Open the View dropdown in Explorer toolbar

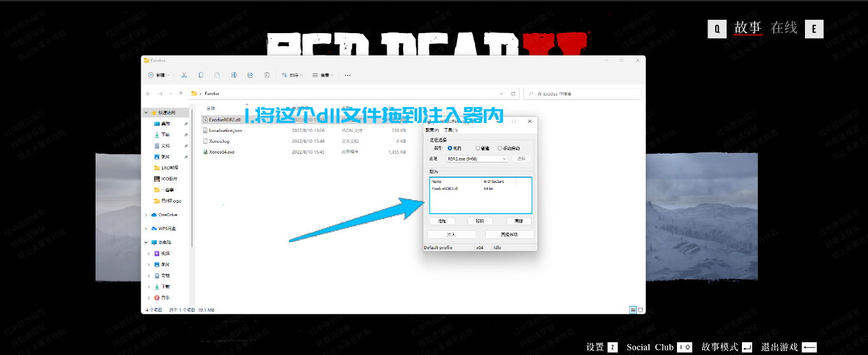tap(324, 75)
